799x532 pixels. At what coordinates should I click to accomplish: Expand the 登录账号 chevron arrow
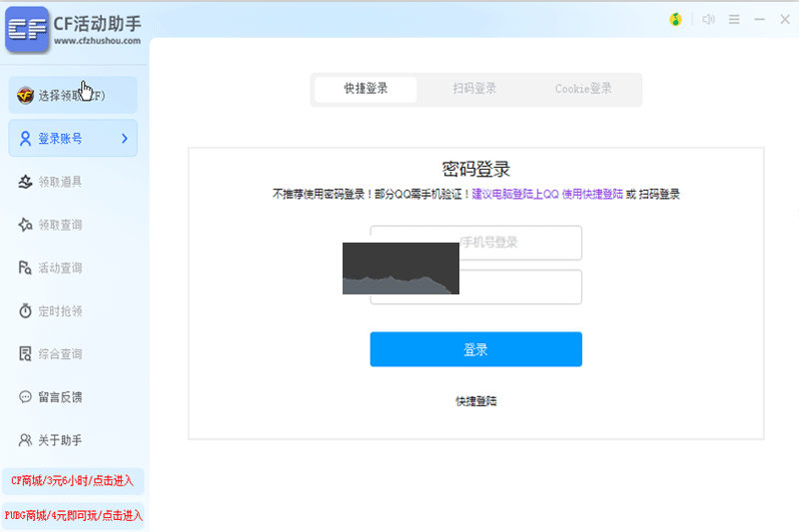tap(124, 139)
